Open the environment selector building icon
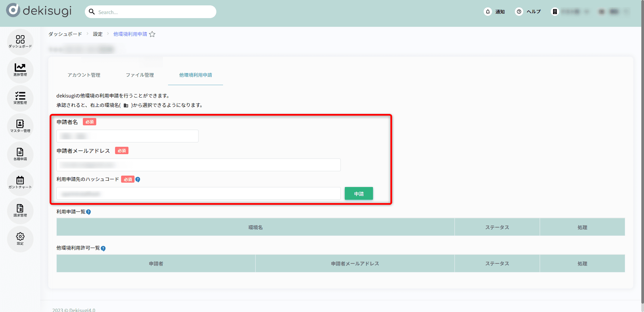Viewport: 644px width, 312px height. 555,12
